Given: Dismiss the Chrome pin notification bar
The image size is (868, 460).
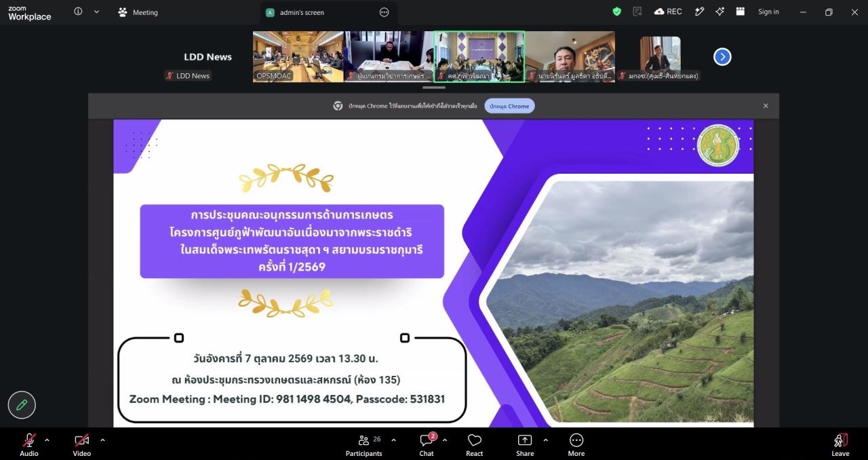Looking at the screenshot, I should (766, 106).
